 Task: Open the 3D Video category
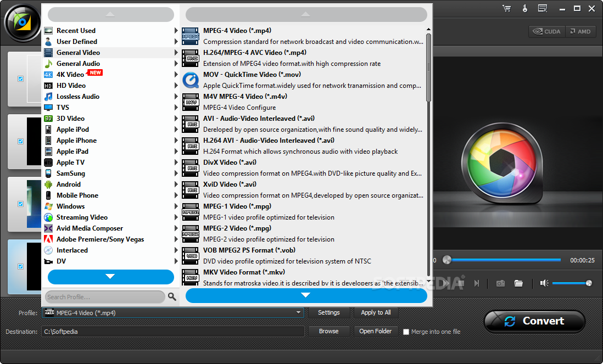(x=110, y=119)
